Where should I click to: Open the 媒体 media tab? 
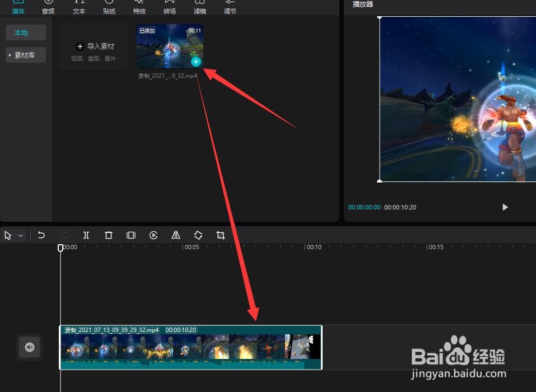point(18,7)
